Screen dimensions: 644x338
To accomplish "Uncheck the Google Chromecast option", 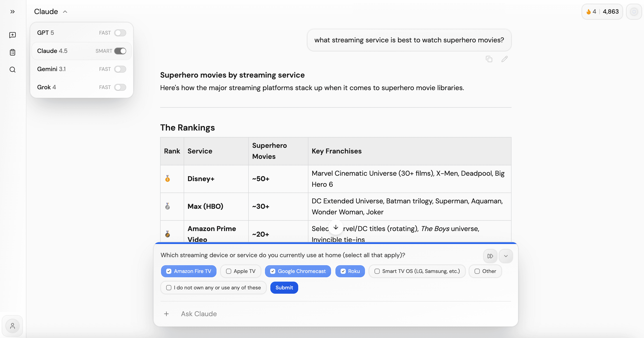I will click(298, 271).
